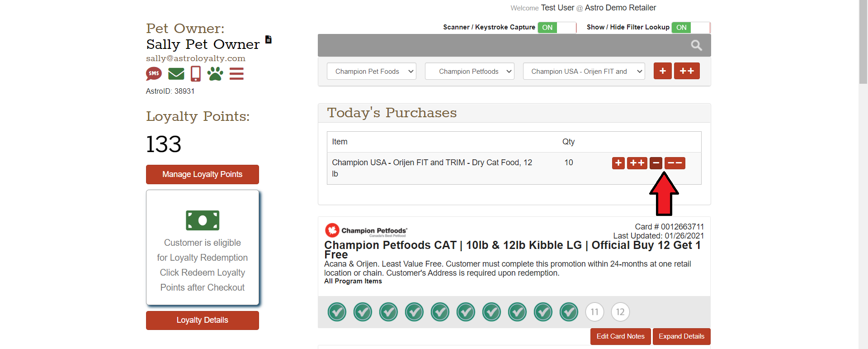Click the magnifying glass search icon
The width and height of the screenshot is (868, 349).
pos(696,45)
